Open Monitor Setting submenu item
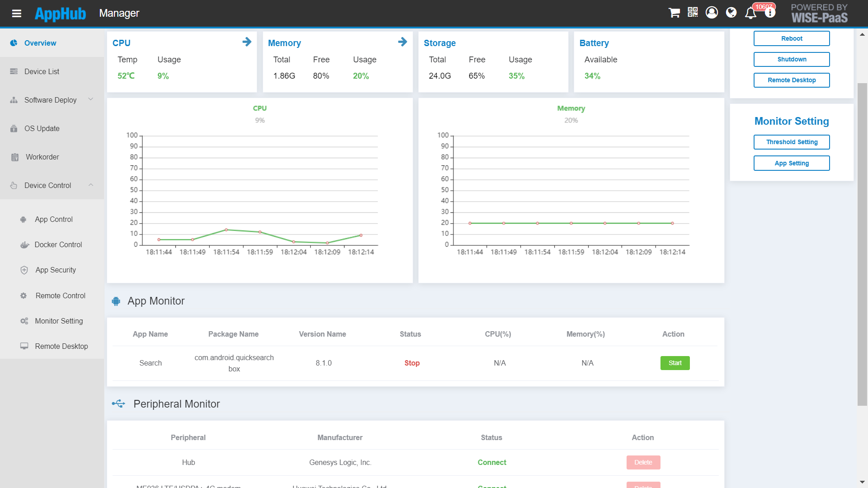868x488 pixels. pyautogui.click(x=52, y=321)
